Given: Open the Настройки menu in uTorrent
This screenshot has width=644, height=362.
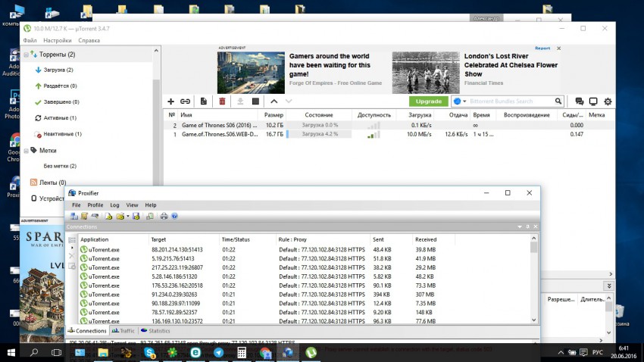Looking at the screenshot, I should click(58, 40).
